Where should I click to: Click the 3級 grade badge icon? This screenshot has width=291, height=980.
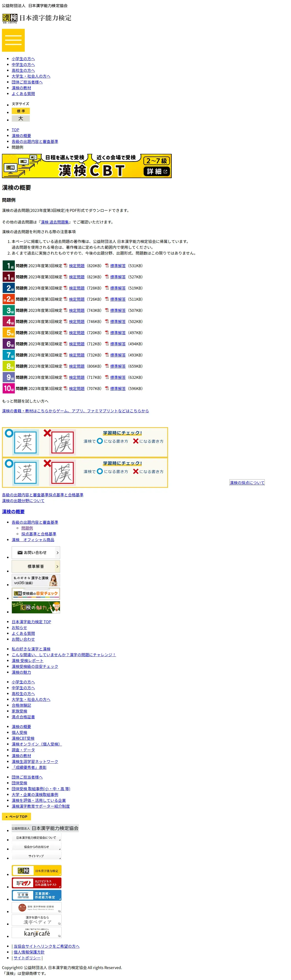tap(8, 310)
